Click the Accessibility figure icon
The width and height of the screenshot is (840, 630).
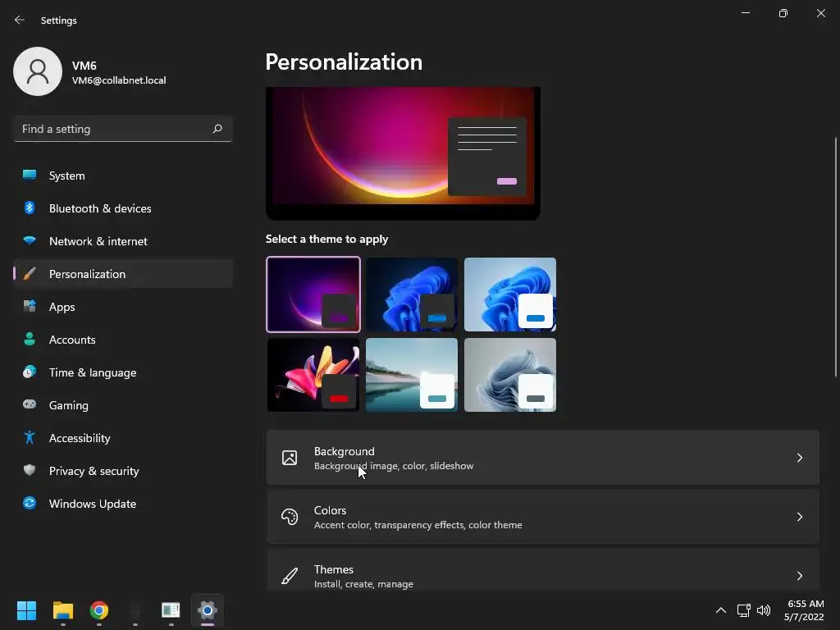point(30,438)
